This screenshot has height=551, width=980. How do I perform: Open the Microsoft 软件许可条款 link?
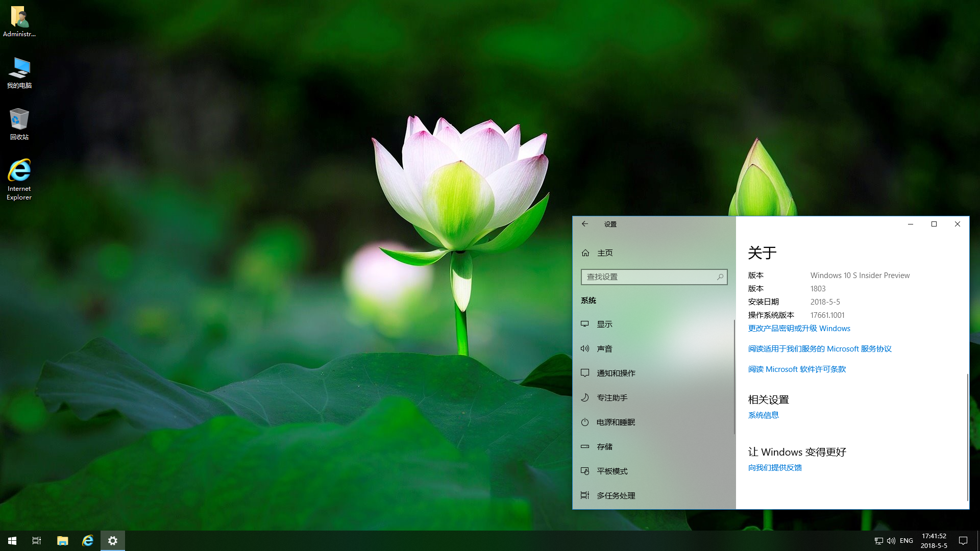tap(797, 369)
